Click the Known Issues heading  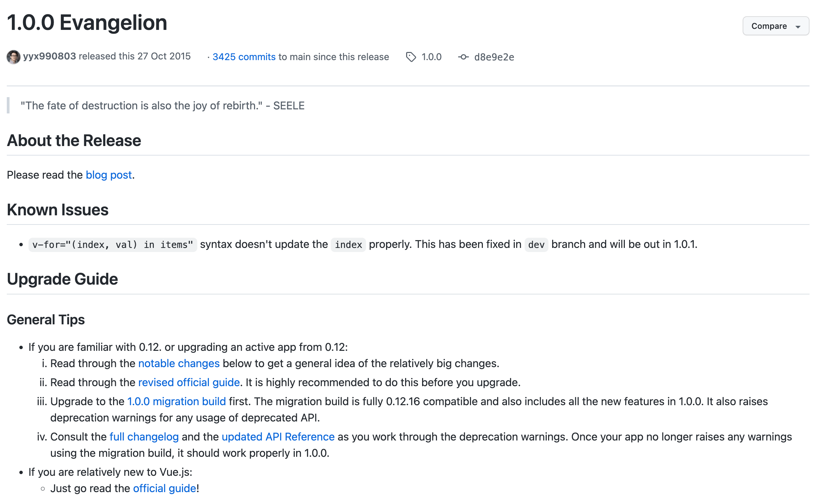pos(58,210)
